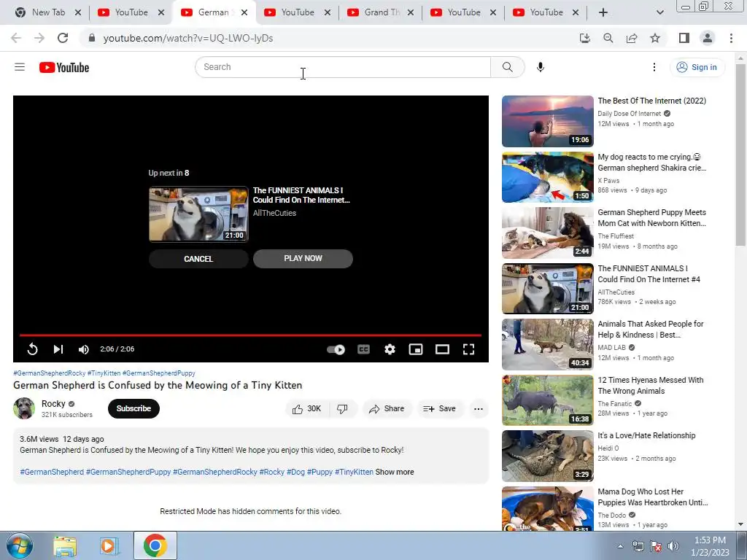Open the #Puppy hashtag in the description
Screen dimensions: 747x560
pos(320,472)
